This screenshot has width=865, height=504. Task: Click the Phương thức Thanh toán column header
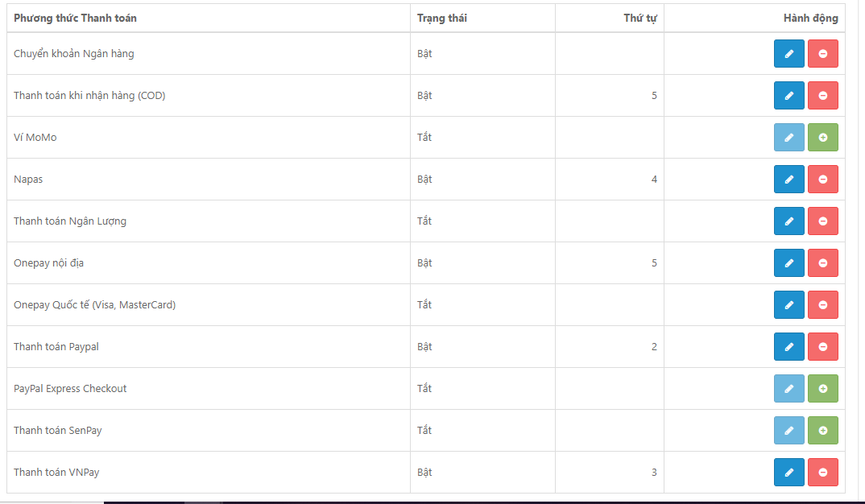pyautogui.click(x=75, y=19)
